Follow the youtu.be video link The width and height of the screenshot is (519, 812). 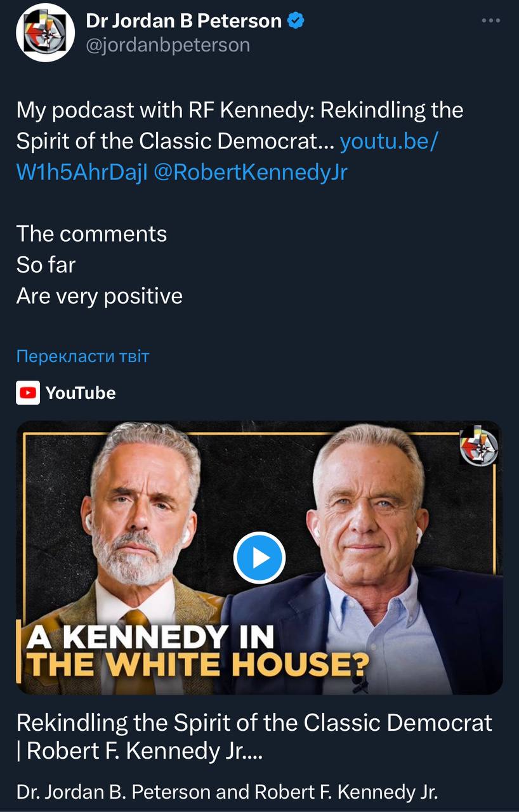pyautogui.click(x=388, y=141)
